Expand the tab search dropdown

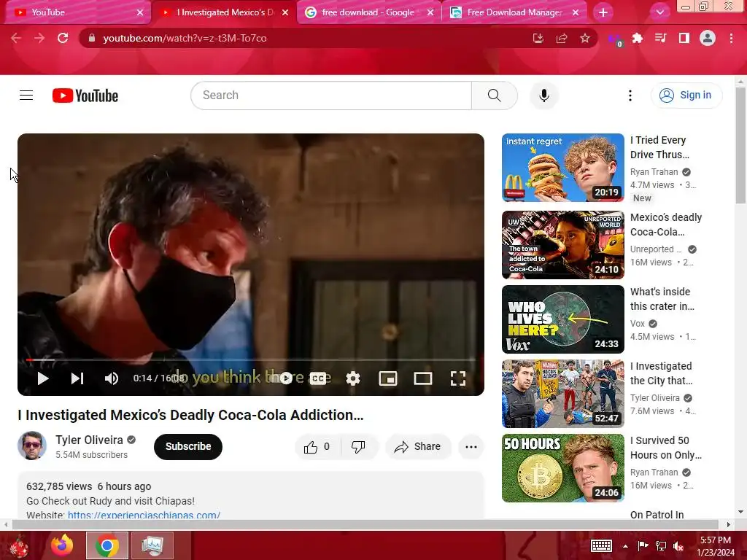tap(659, 12)
